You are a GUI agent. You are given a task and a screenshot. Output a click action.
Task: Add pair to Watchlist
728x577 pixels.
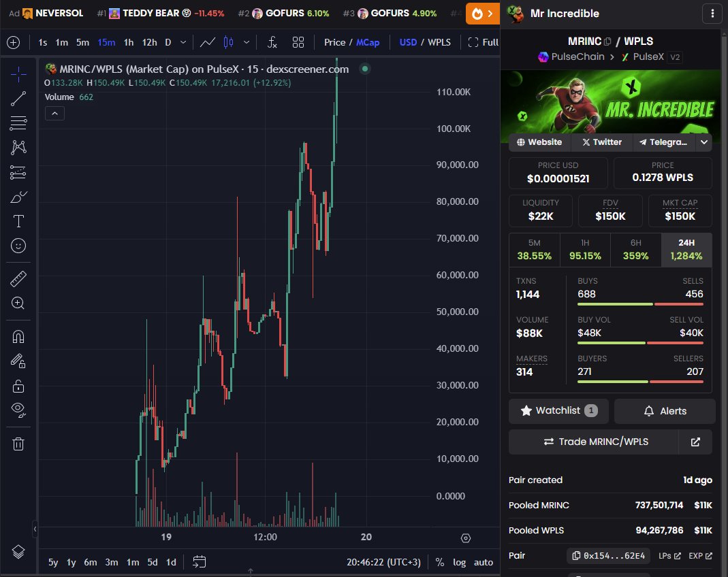(558, 411)
